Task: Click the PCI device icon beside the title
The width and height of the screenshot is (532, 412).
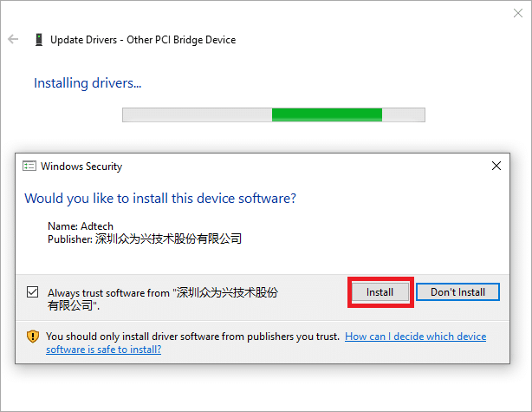Action: click(x=39, y=40)
